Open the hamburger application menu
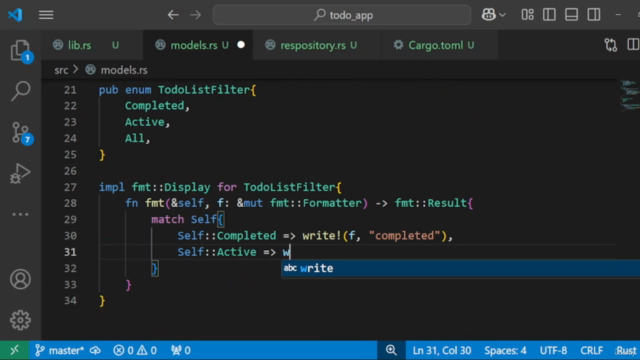The width and height of the screenshot is (640, 360). click(46, 15)
